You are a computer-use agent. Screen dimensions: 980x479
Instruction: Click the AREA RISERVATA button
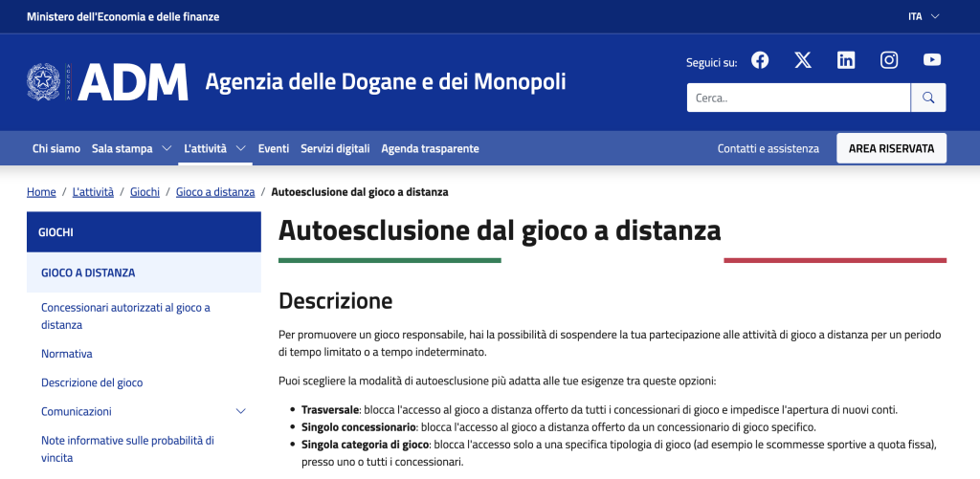coord(891,148)
